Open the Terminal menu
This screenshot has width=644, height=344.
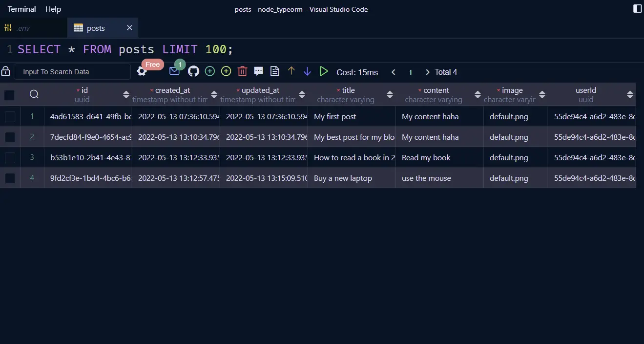22,9
